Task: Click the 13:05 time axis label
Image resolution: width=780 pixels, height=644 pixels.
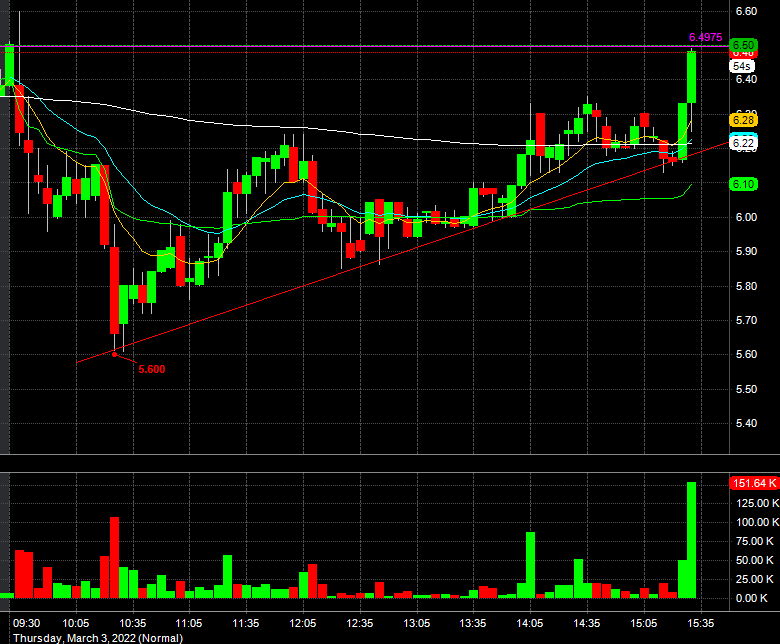Action: tap(416, 623)
